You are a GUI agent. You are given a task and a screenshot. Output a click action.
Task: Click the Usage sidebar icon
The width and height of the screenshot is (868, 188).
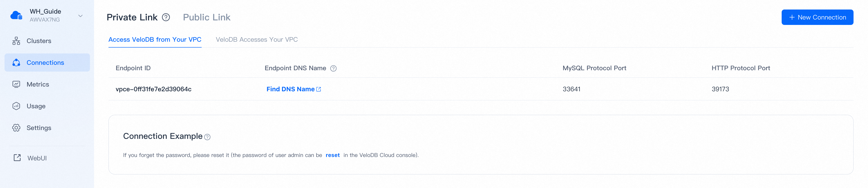16,106
